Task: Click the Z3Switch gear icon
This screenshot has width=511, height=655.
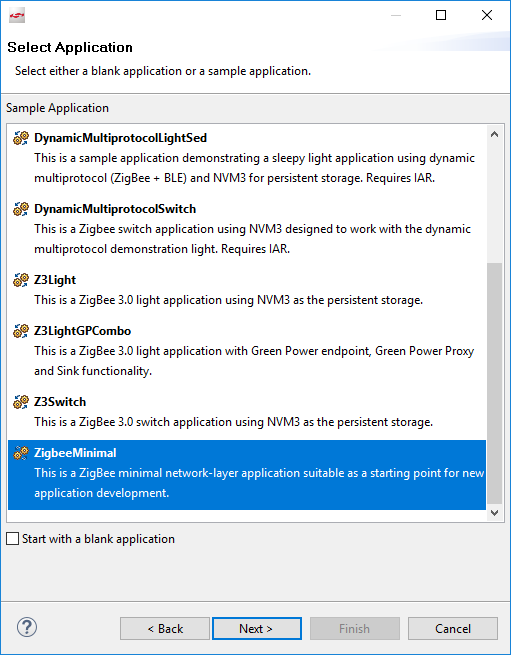Action: pyautogui.click(x=20, y=401)
